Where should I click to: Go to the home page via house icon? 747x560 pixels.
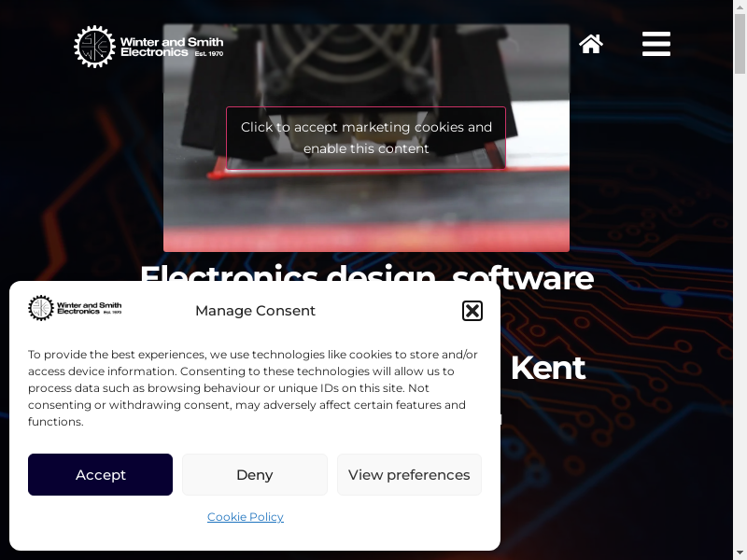pyautogui.click(x=591, y=44)
